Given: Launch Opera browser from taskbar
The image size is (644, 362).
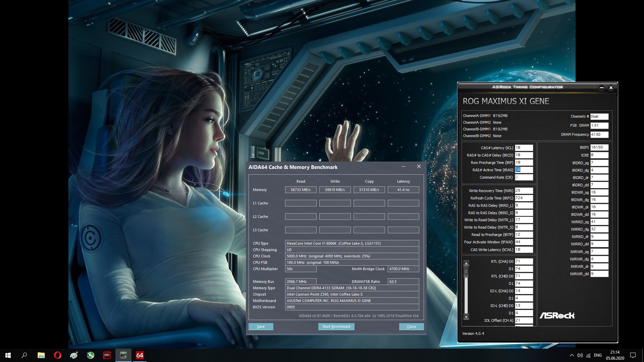Looking at the screenshot, I should (x=57, y=355).
